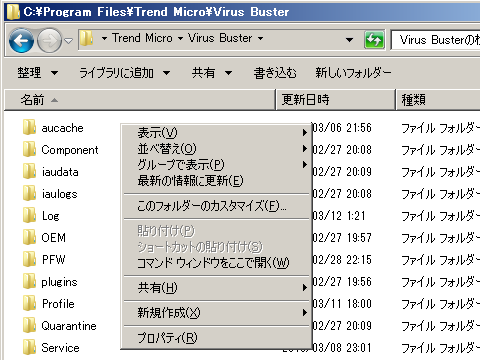This screenshot has width=480, height=360.
Task: Refresh with the green arrows button
Action: pyautogui.click(x=374, y=40)
